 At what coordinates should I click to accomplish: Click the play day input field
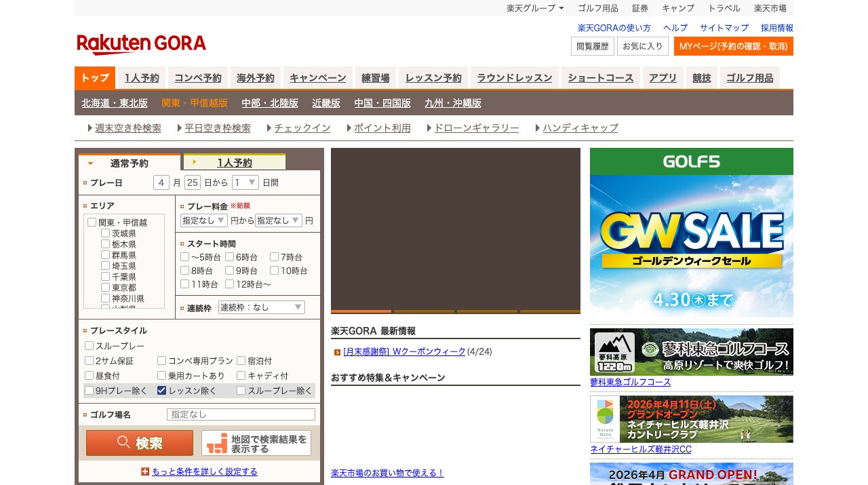(x=193, y=182)
